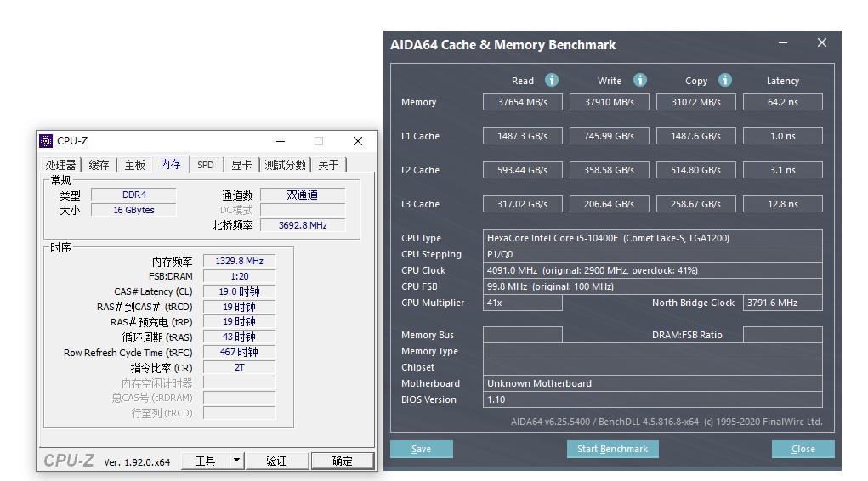
Task: Click the 类型 value DDR4 in CPU-Z
Action: tap(134, 195)
